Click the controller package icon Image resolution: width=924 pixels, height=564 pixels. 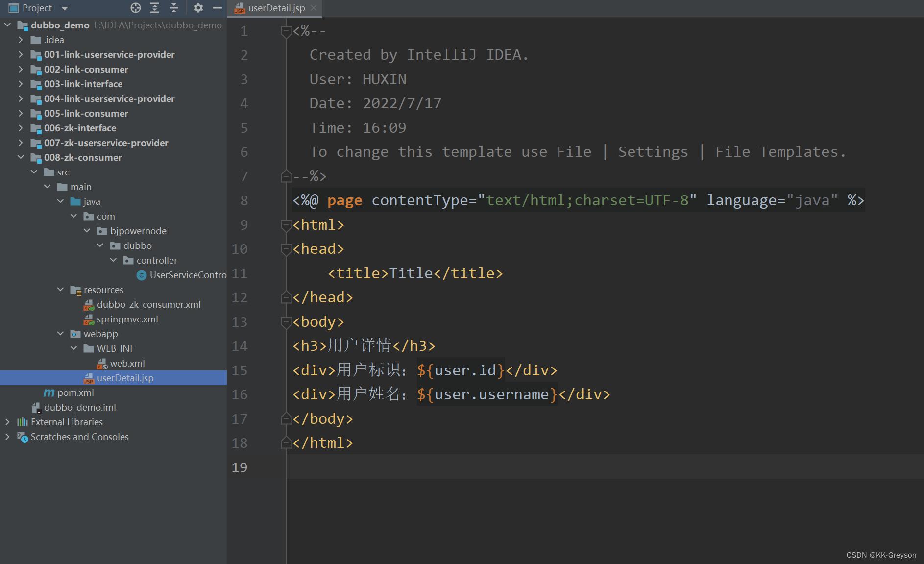click(x=128, y=260)
